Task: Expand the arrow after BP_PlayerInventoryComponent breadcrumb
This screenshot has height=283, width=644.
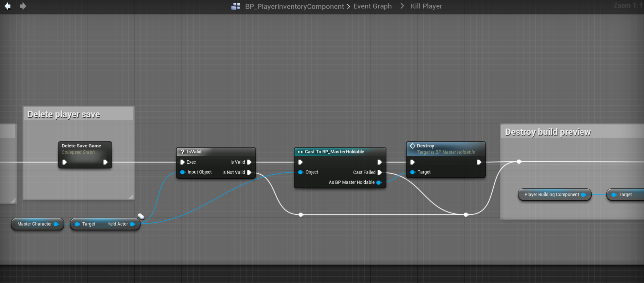Action: pyautogui.click(x=348, y=6)
